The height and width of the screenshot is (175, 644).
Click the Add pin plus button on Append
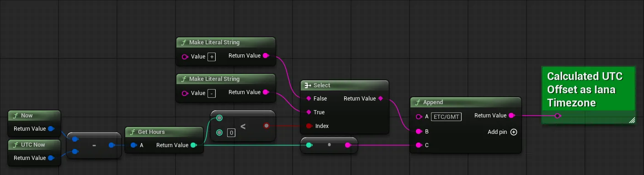click(x=514, y=132)
